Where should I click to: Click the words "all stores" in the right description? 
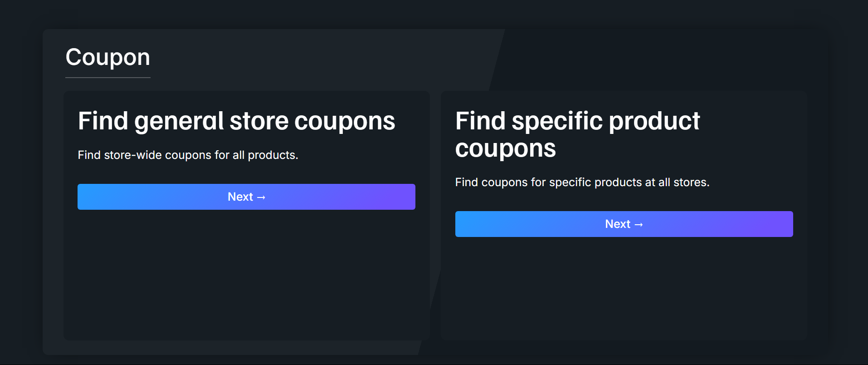click(x=683, y=182)
